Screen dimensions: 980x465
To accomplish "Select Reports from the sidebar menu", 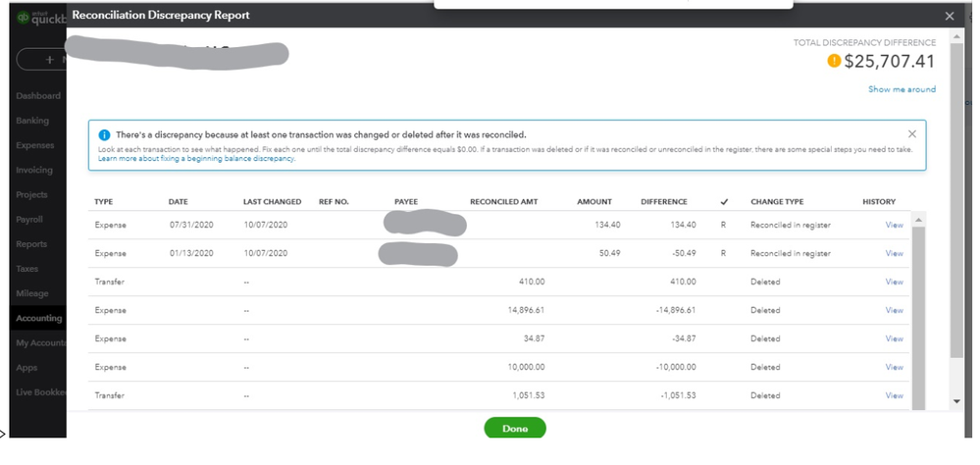I will pos(31,244).
